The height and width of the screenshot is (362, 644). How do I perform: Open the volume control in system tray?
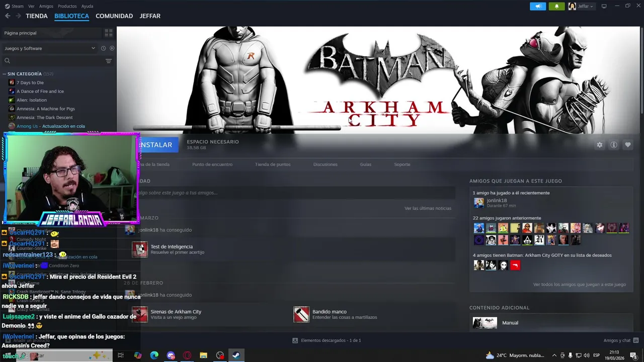(586, 355)
